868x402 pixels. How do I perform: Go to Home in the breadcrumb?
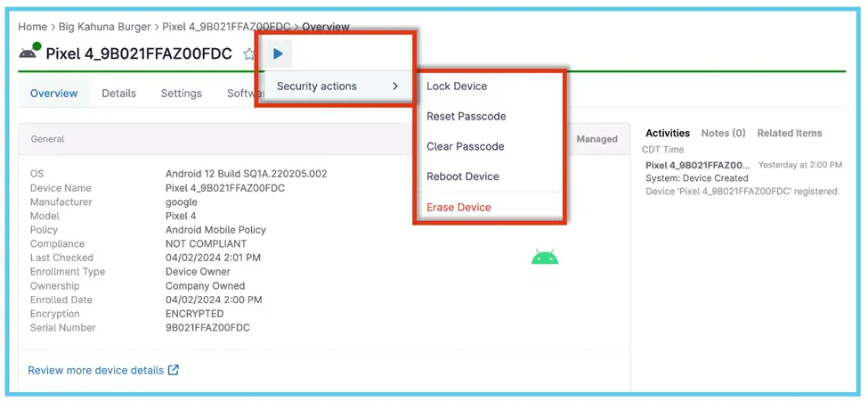tap(32, 27)
